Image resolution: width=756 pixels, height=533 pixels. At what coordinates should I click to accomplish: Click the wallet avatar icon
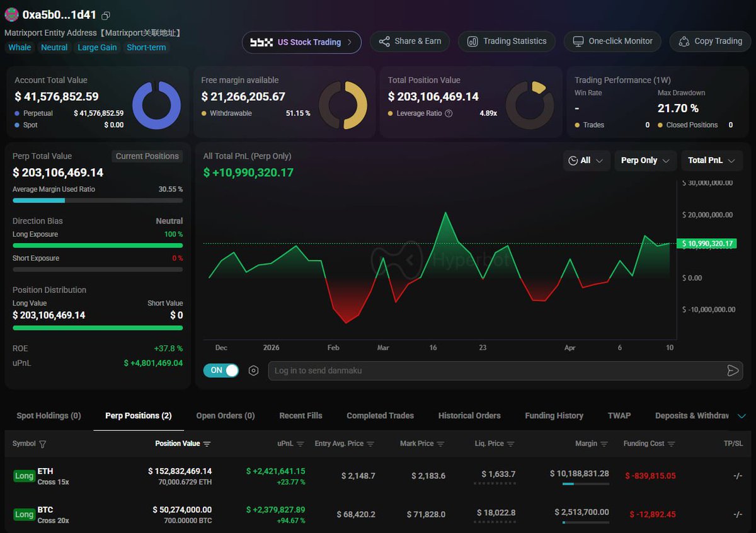click(x=11, y=15)
